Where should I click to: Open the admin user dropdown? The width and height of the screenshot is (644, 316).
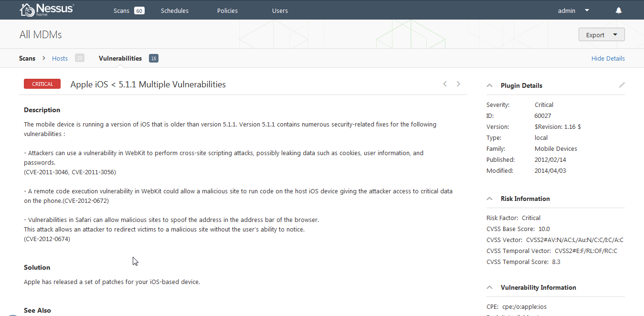(x=574, y=11)
